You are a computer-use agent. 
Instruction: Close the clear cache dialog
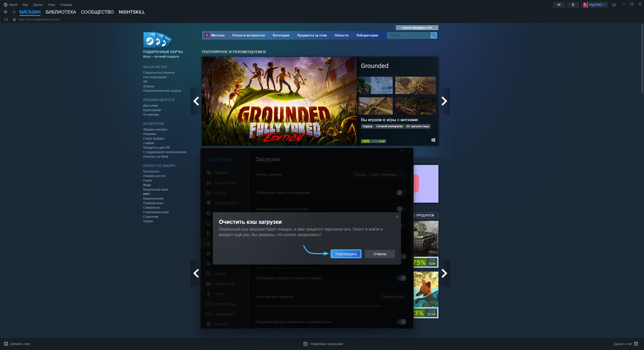[397, 217]
